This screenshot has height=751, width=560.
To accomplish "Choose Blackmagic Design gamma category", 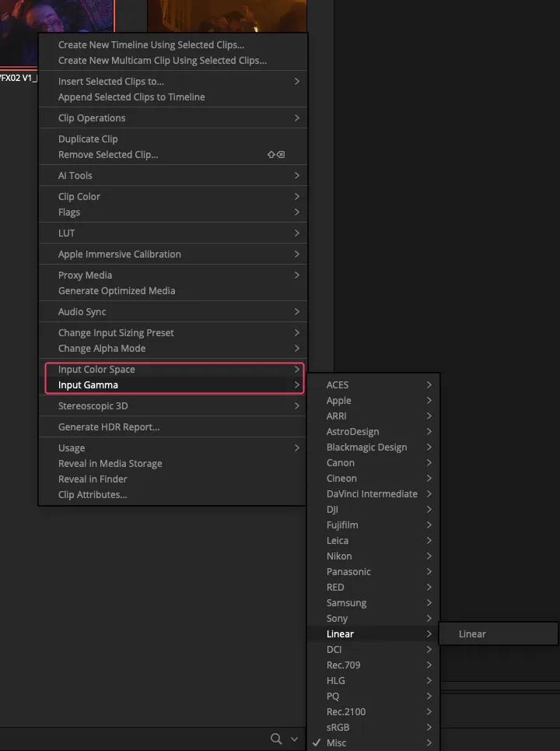I will [x=366, y=447].
